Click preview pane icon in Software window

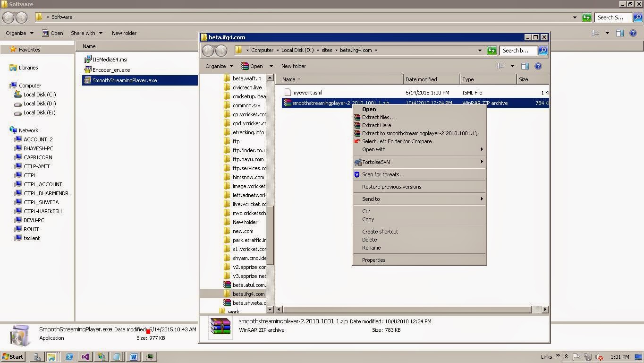tap(620, 33)
